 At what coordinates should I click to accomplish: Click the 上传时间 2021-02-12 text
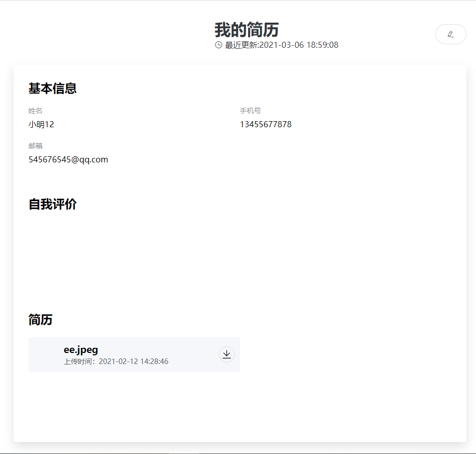click(116, 361)
